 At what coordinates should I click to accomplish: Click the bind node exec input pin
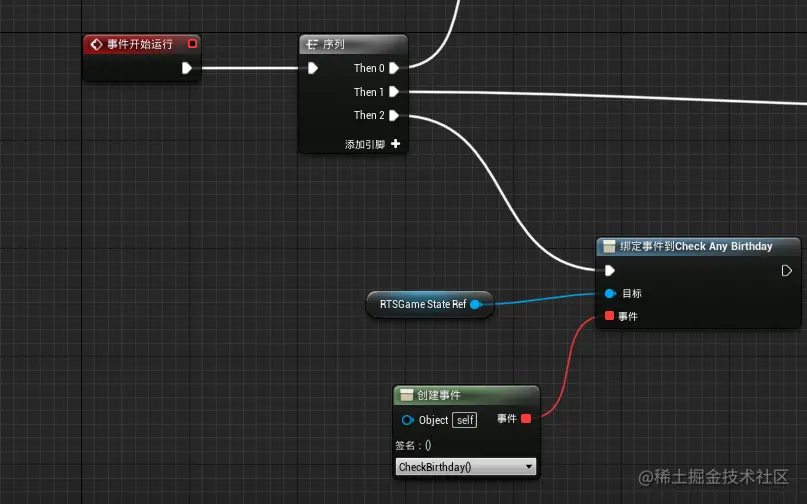point(609,270)
